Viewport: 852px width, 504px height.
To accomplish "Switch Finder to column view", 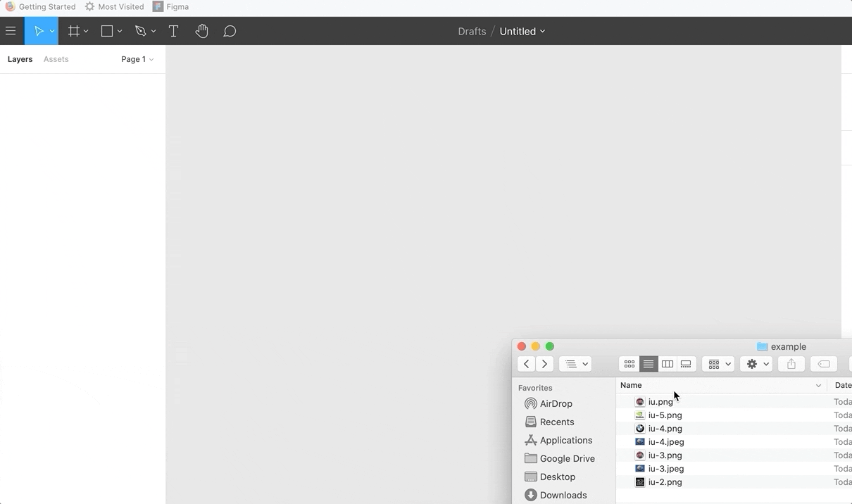I will click(x=668, y=364).
